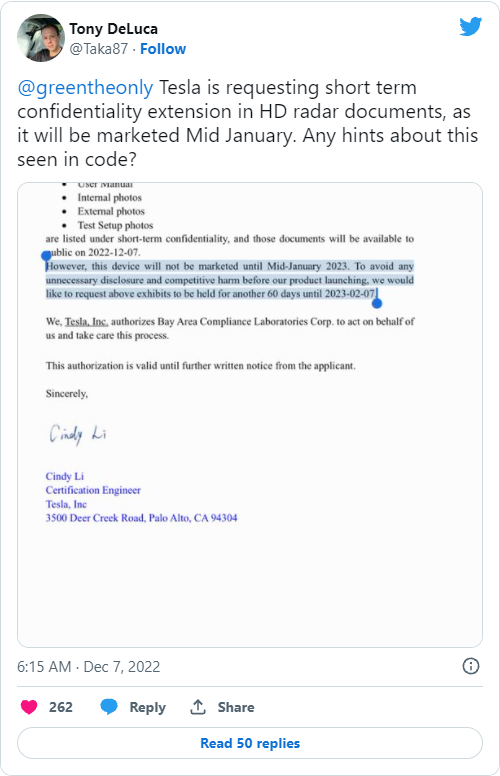Click the end selection handle after 2023-02-07
Image resolution: width=500 pixels, height=776 pixels.
[377, 303]
